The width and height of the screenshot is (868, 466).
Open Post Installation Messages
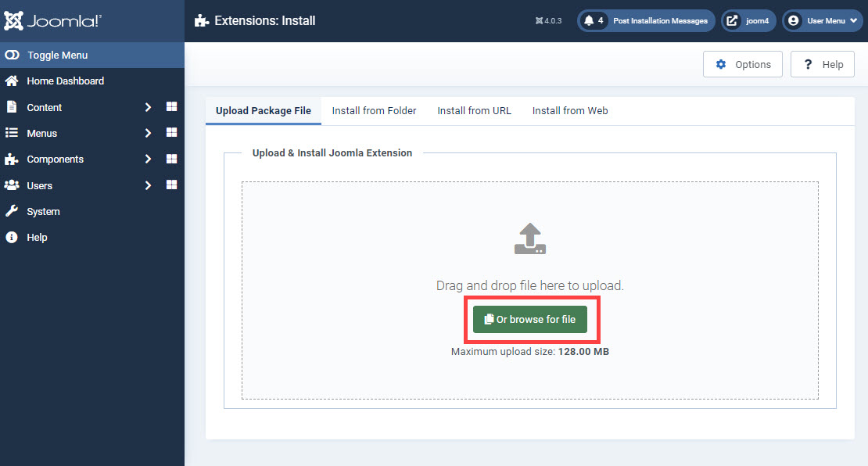[646, 21]
